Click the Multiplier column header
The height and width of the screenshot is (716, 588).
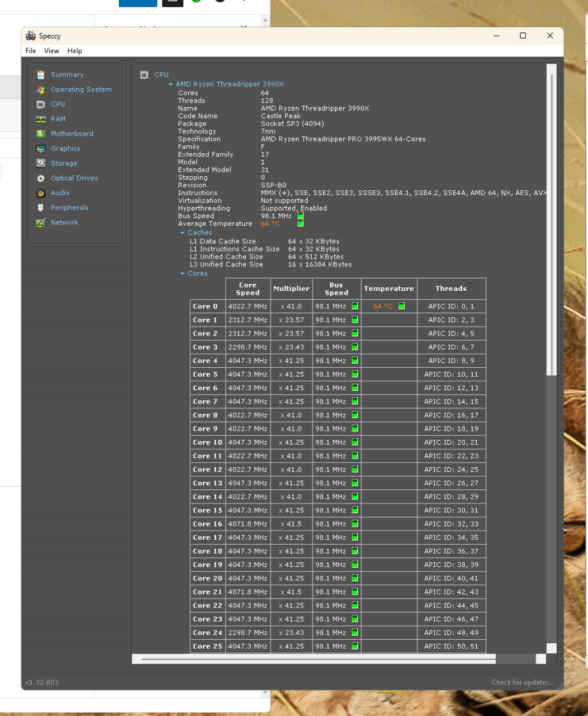292,289
